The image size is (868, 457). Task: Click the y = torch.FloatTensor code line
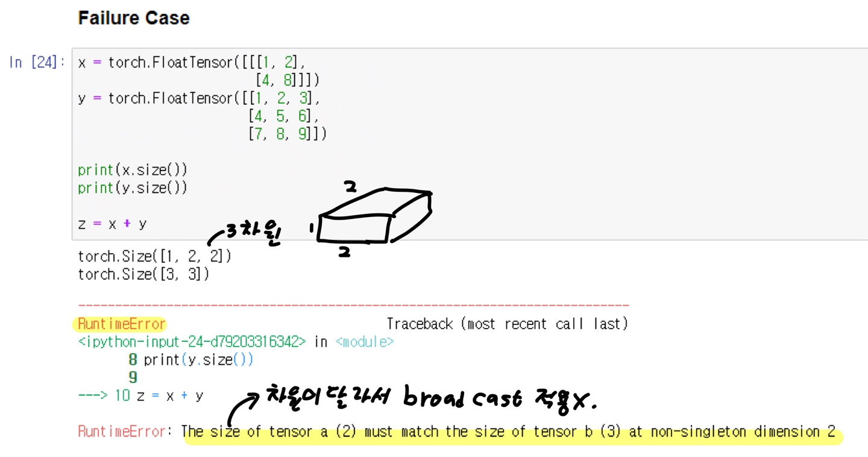point(200,98)
